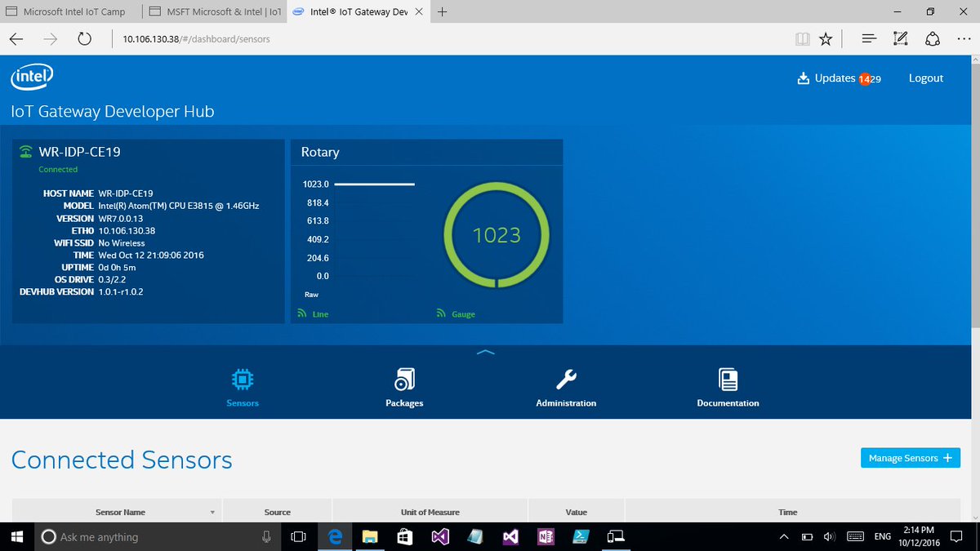The image size is (980, 551).
Task: Click the ENG language indicator
Action: click(x=883, y=536)
